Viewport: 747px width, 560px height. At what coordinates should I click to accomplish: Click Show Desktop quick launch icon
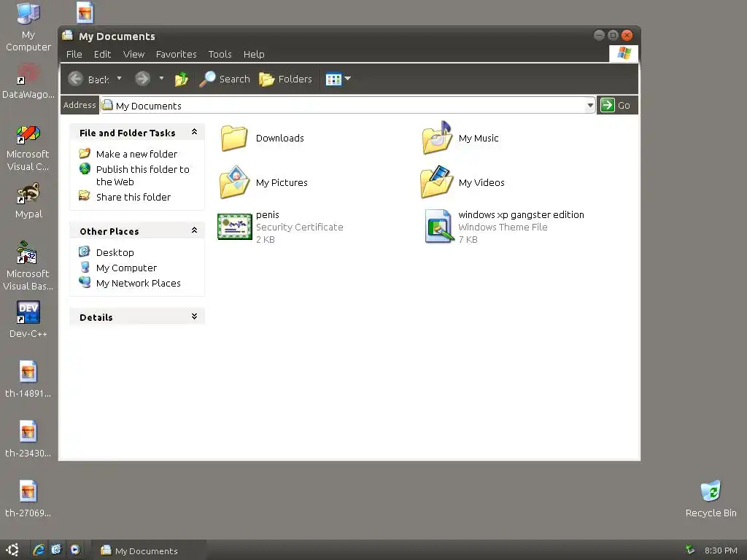[x=57, y=550]
